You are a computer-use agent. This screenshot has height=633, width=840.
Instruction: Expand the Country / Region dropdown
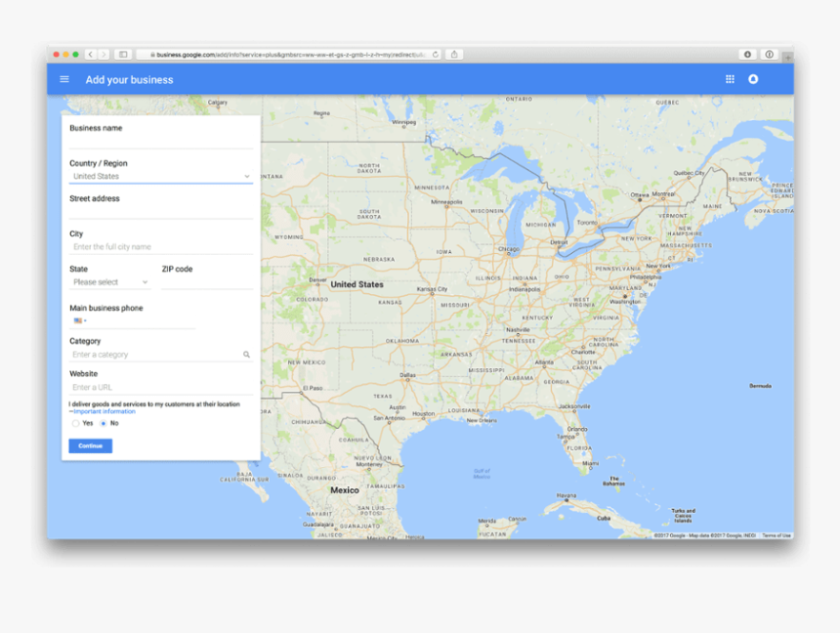click(161, 177)
